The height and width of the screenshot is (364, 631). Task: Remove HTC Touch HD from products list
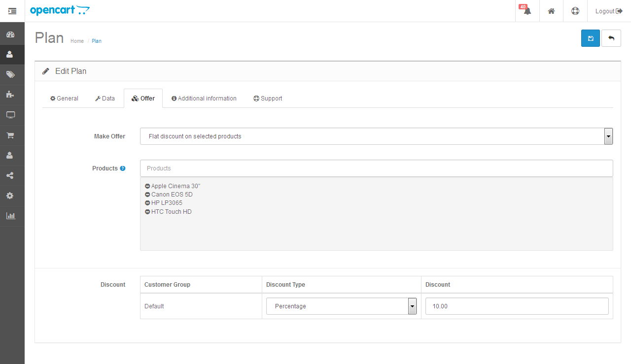147,212
